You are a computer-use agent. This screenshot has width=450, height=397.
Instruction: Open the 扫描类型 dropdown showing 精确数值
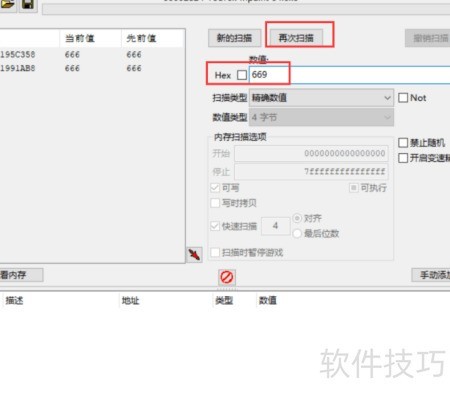pyautogui.click(x=321, y=98)
